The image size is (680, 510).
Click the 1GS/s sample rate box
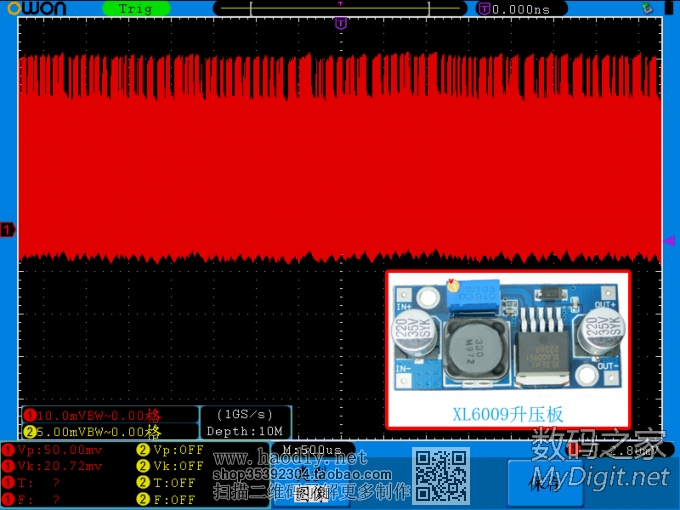point(246,414)
